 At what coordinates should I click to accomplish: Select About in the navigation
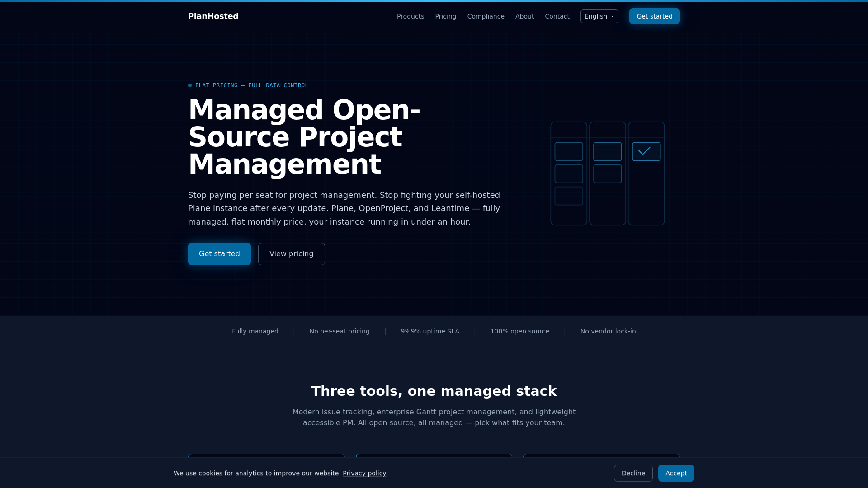(x=524, y=16)
